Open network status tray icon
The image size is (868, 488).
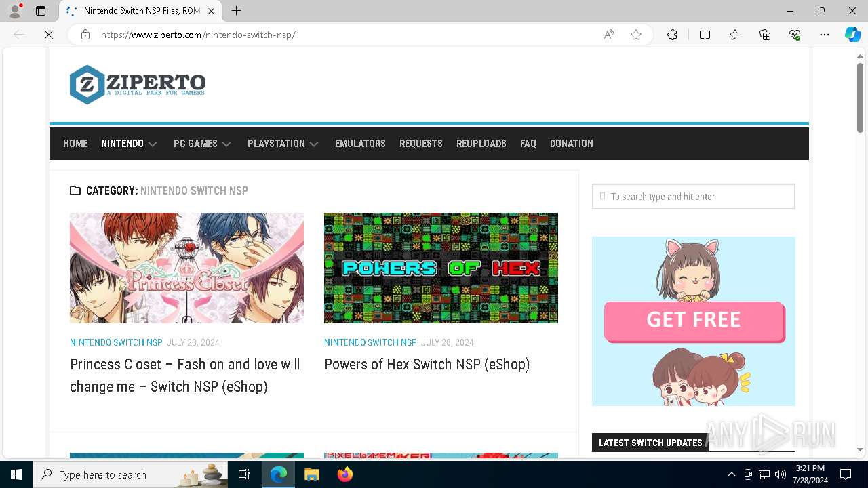click(764, 474)
